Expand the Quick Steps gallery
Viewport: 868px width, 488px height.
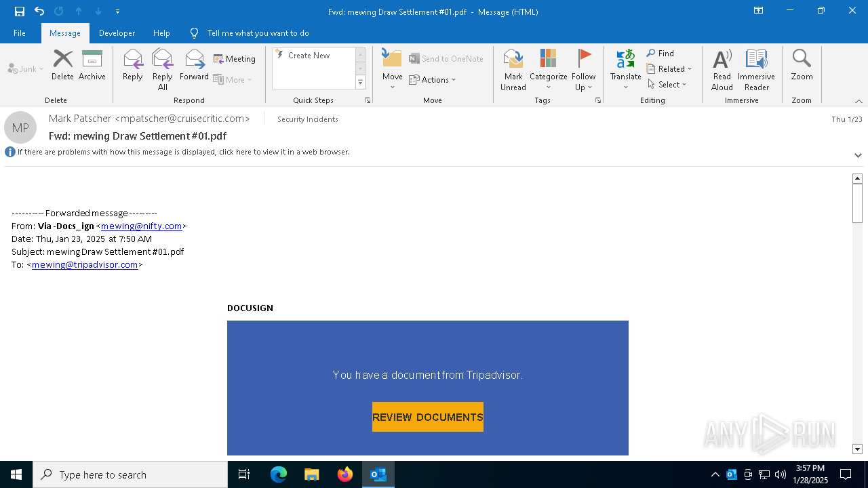coord(360,83)
